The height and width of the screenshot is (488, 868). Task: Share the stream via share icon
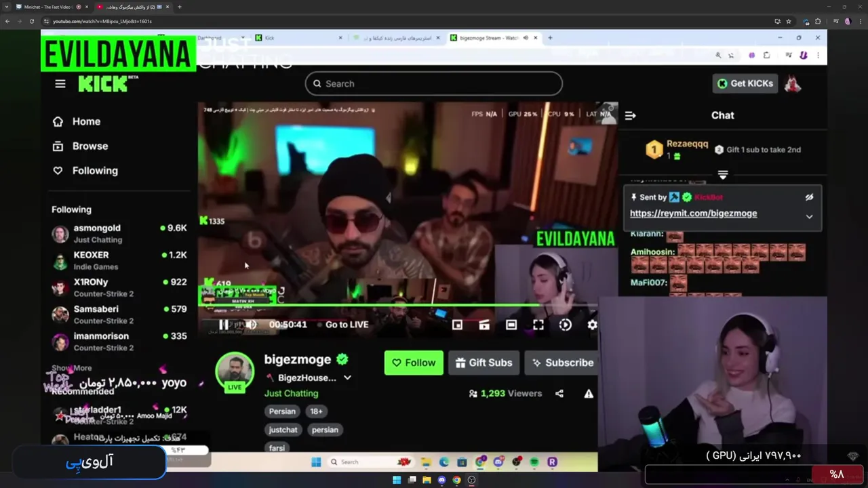559,393
